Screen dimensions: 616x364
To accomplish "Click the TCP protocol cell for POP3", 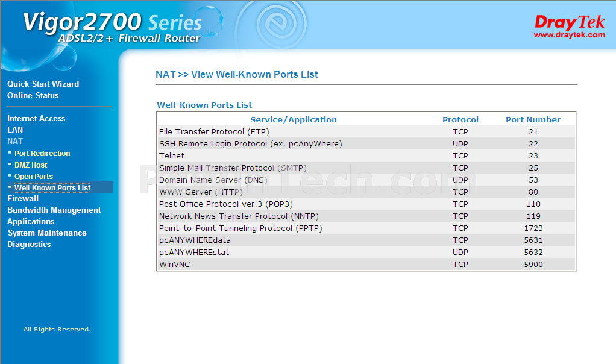I will (x=460, y=204).
